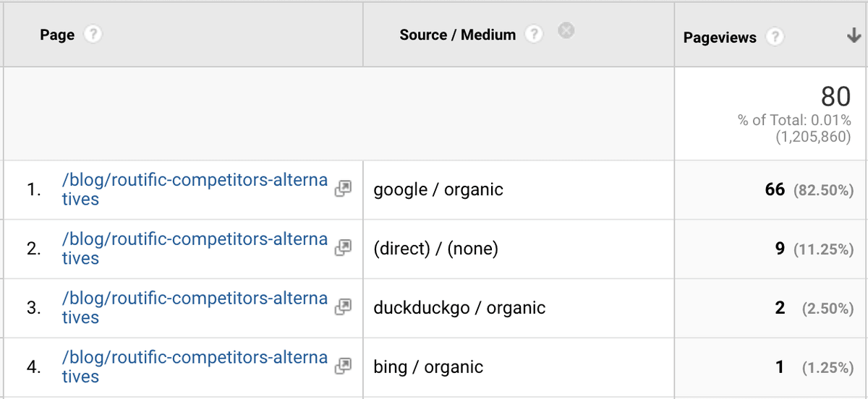Sort by Source / Medium column header
Viewport: 868px width, 399px height.
[457, 35]
